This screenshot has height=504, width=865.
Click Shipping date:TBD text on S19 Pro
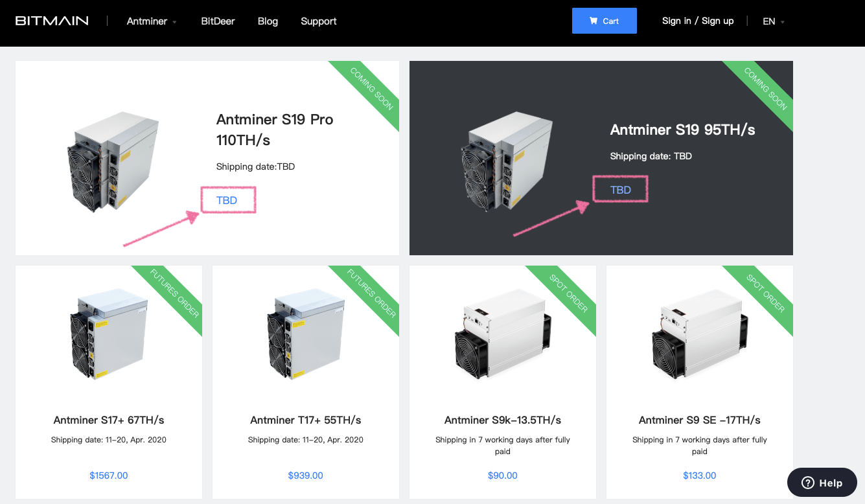pos(256,166)
